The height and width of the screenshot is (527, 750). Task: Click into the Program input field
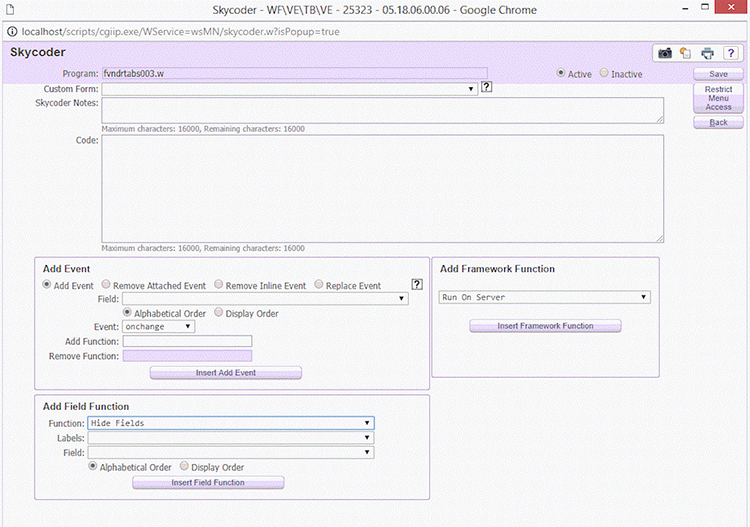(x=295, y=74)
